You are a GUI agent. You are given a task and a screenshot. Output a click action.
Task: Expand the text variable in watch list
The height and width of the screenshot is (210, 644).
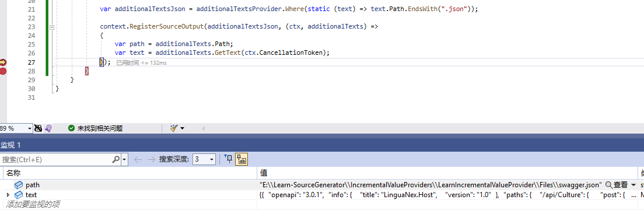click(x=8, y=195)
